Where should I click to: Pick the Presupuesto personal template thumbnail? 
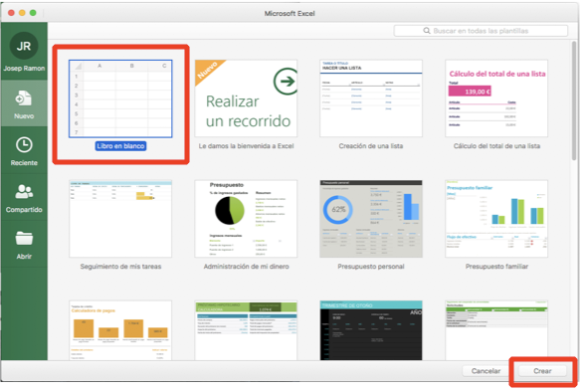coord(371,219)
